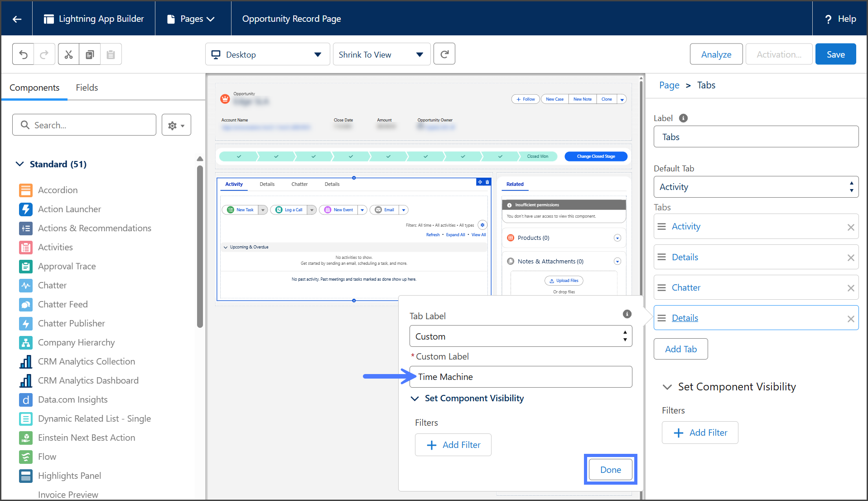The image size is (868, 501).
Task: Click the Tab Label info icon
Action: coord(627,314)
